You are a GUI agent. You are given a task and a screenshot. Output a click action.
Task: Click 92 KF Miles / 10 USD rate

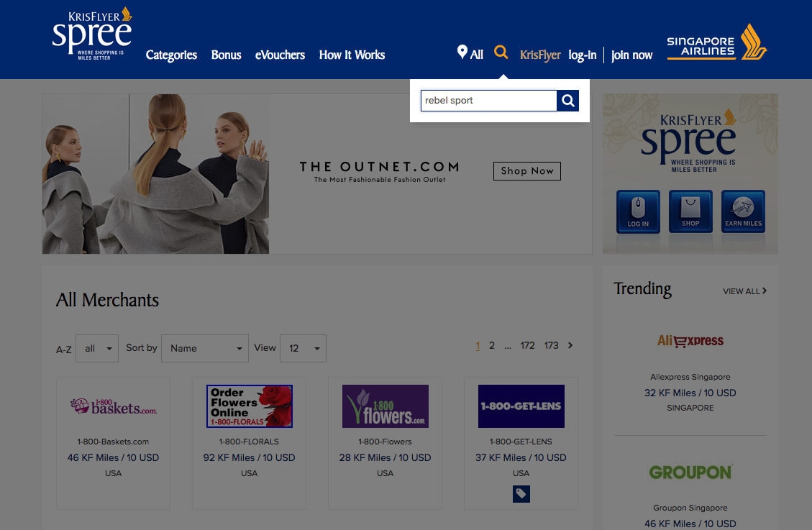(x=249, y=457)
